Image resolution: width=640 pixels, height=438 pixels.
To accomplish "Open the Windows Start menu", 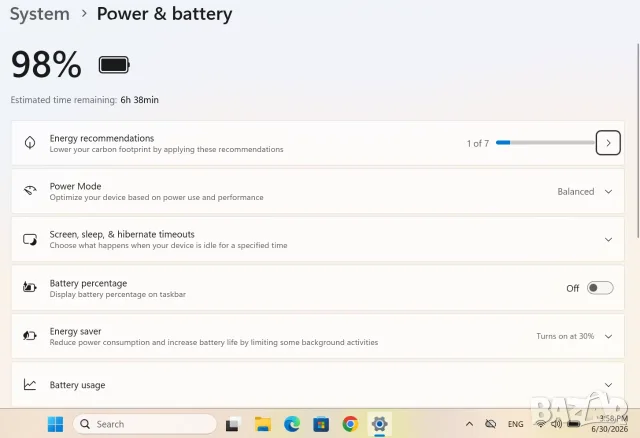I will click(x=56, y=424).
